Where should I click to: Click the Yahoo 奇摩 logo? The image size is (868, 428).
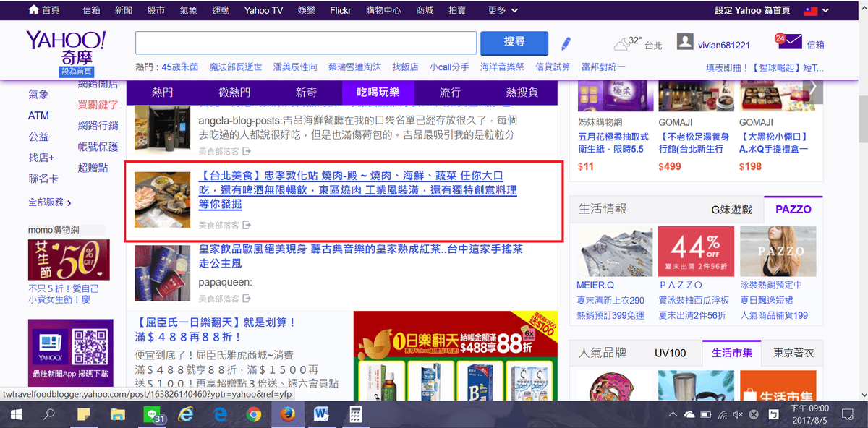click(x=66, y=47)
